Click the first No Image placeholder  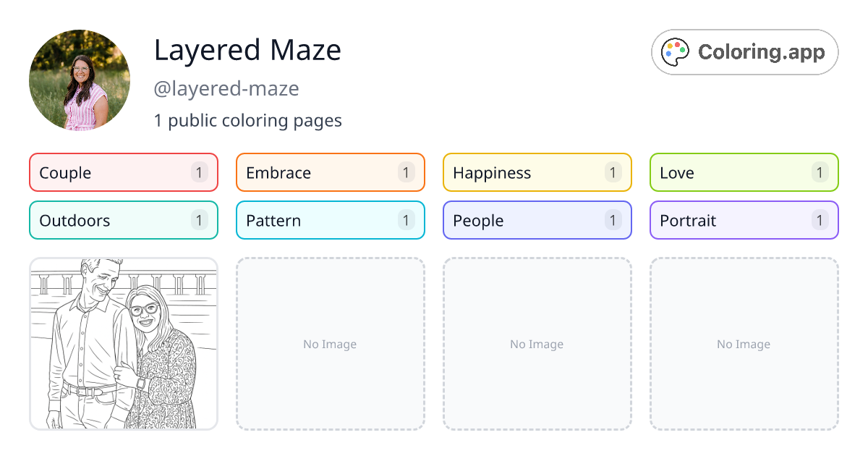coord(330,344)
